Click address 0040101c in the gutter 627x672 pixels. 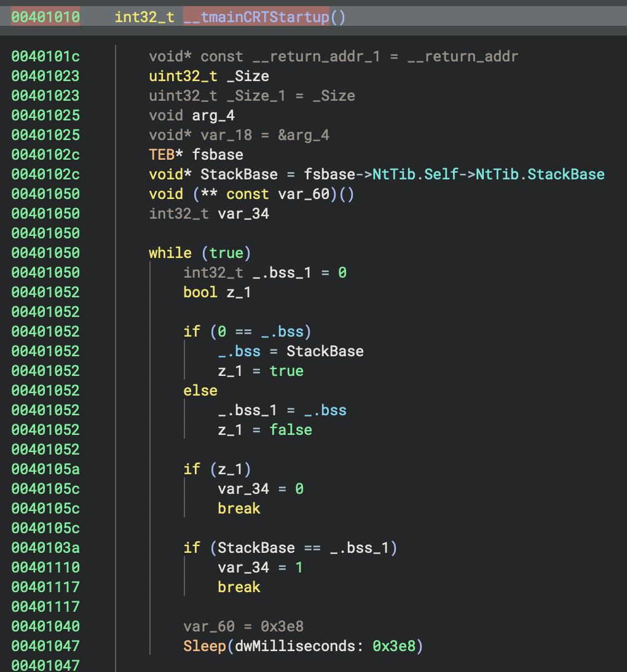point(45,57)
